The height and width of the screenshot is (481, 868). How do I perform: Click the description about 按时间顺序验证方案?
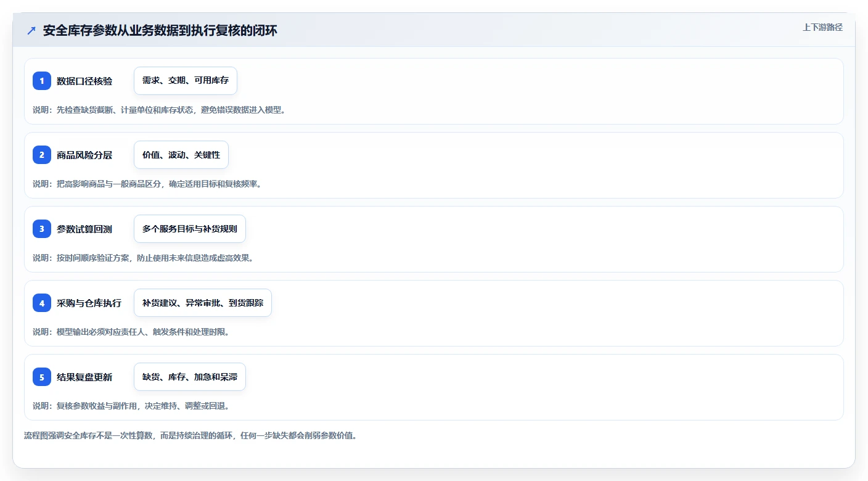143,258
